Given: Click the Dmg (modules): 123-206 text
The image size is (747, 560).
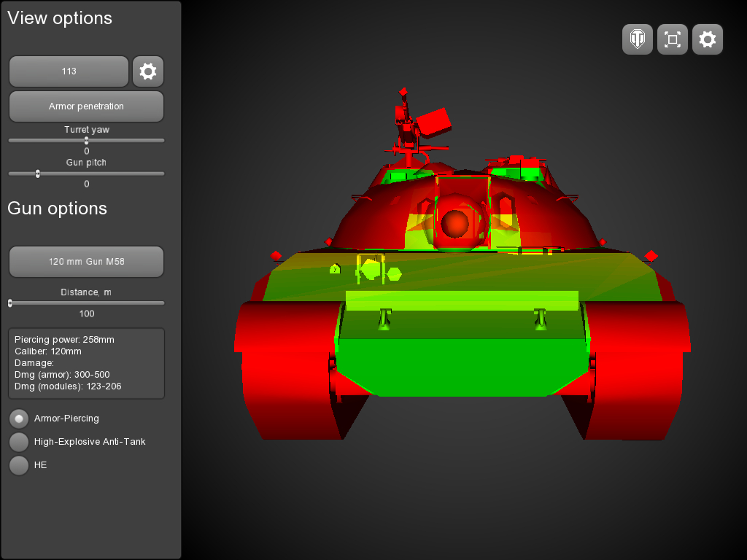Looking at the screenshot, I should click(68, 386).
